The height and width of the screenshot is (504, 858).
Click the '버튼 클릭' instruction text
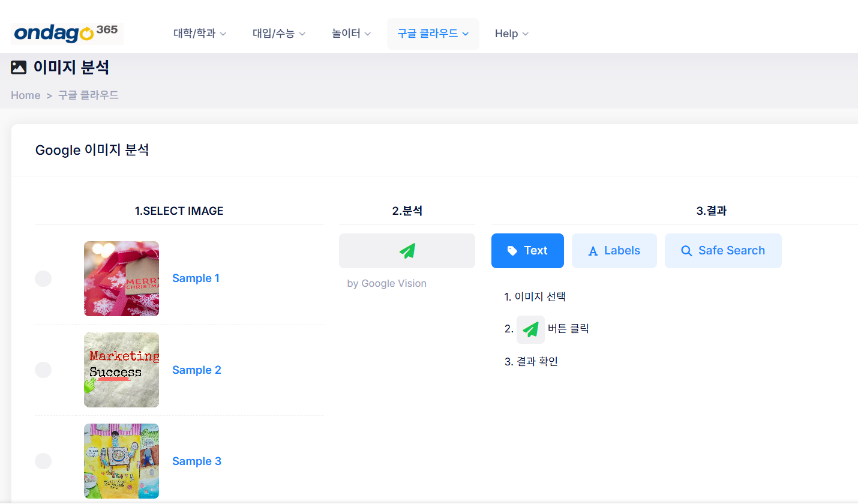coord(568,329)
